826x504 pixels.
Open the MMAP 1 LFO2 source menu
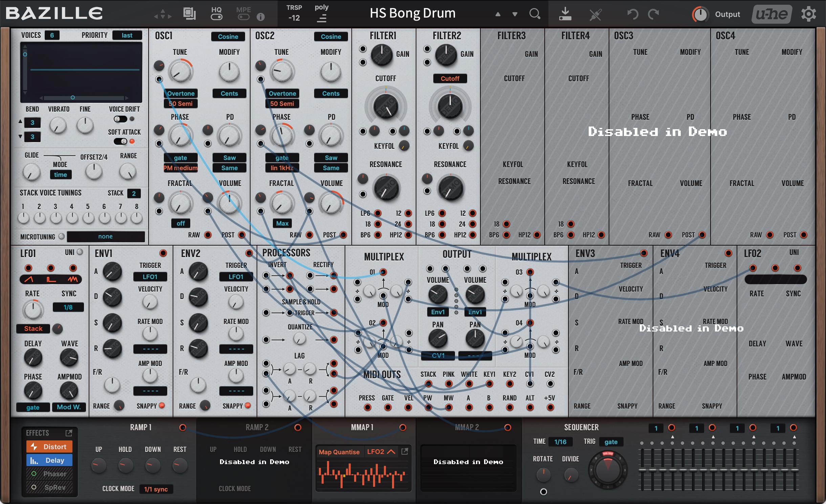[x=381, y=452]
